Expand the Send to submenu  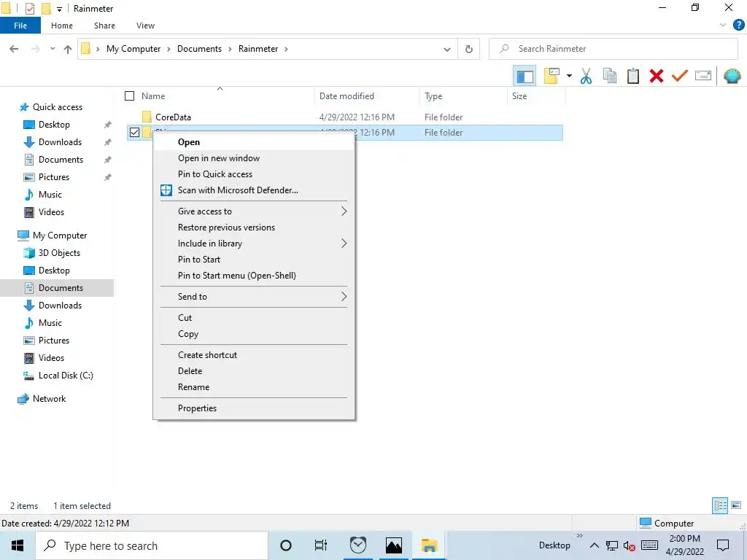[254, 297]
